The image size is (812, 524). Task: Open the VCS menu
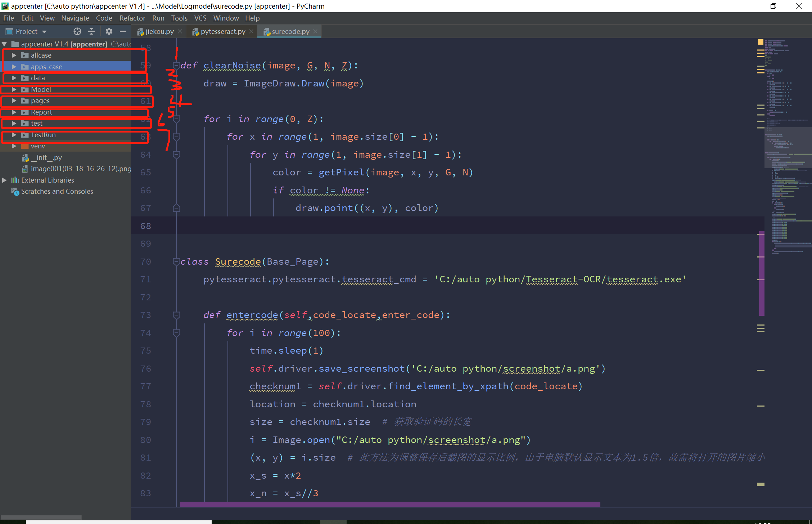(200, 18)
